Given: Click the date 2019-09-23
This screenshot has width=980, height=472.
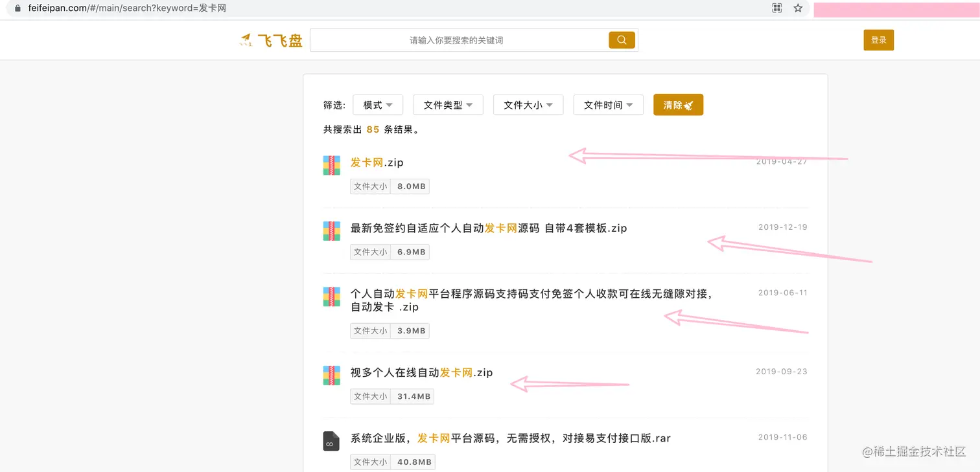Looking at the screenshot, I should pos(782,372).
